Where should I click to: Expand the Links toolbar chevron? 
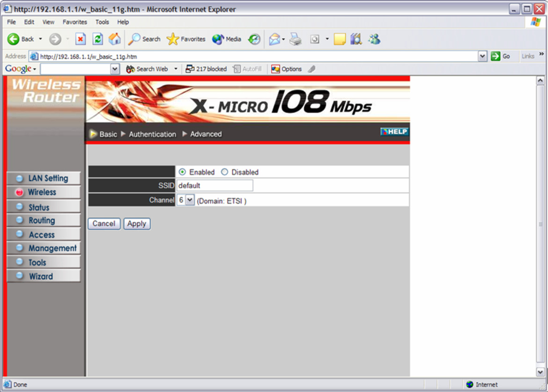pos(541,54)
